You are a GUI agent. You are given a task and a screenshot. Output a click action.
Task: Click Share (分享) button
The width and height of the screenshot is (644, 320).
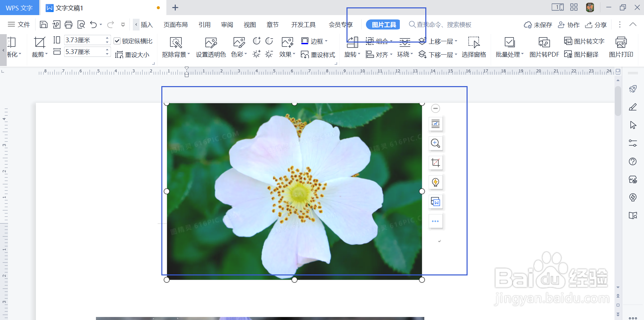coord(596,25)
